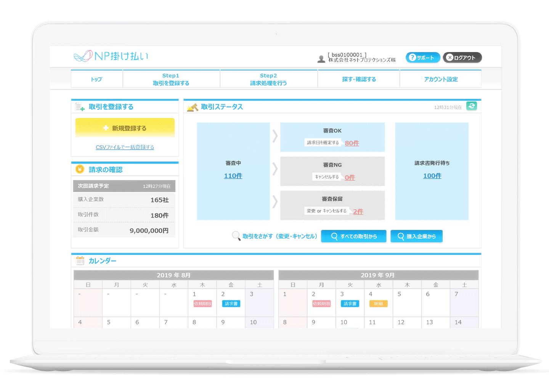549x392 pixels.
Task: Click the 80件 審査OK link
Action: coord(352,143)
